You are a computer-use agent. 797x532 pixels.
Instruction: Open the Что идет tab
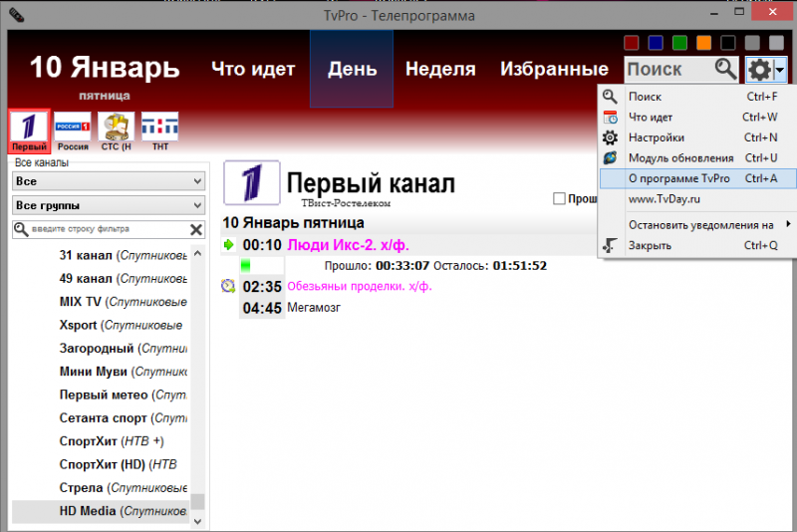click(253, 69)
